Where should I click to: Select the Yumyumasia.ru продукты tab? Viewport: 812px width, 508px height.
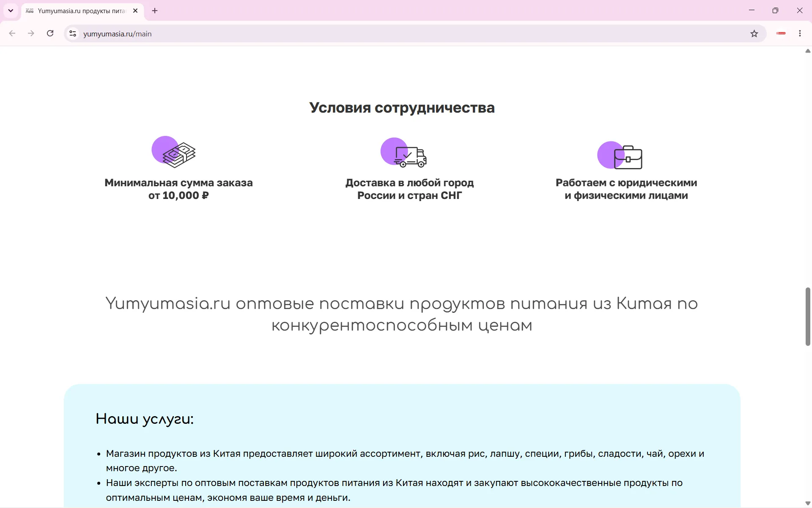click(82, 11)
